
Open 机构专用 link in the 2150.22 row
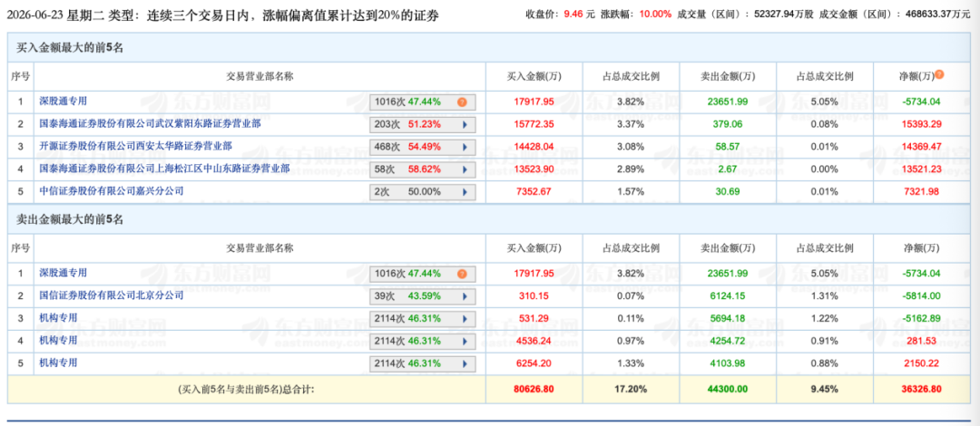coord(59,363)
